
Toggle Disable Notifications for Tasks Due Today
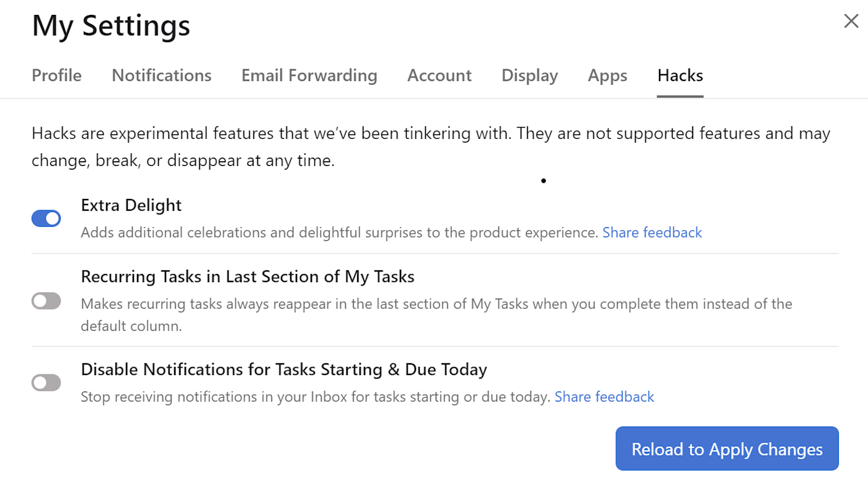(x=46, y=382)
